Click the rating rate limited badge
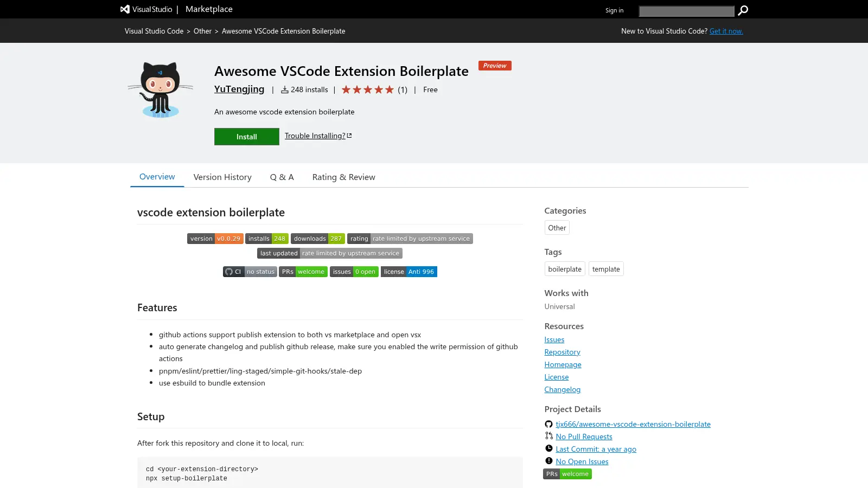The height and width of the screenshot is (488, 868). click(x=410, y=239)
